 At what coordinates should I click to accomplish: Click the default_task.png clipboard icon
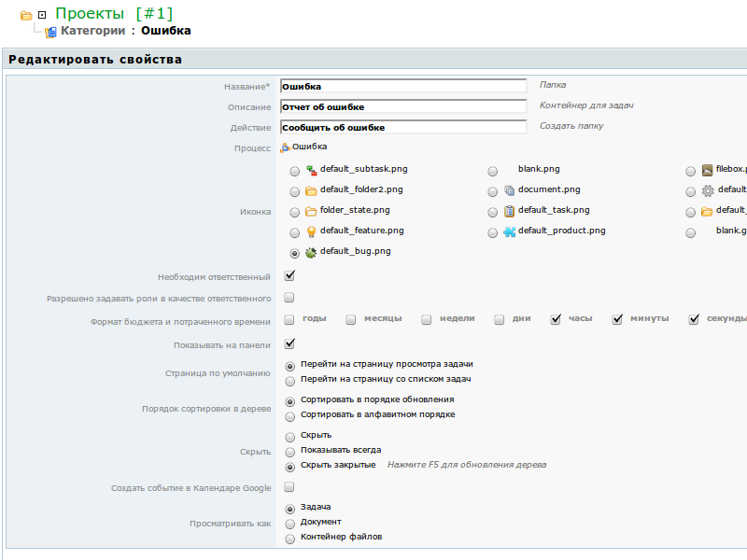(x=509, y=211)
